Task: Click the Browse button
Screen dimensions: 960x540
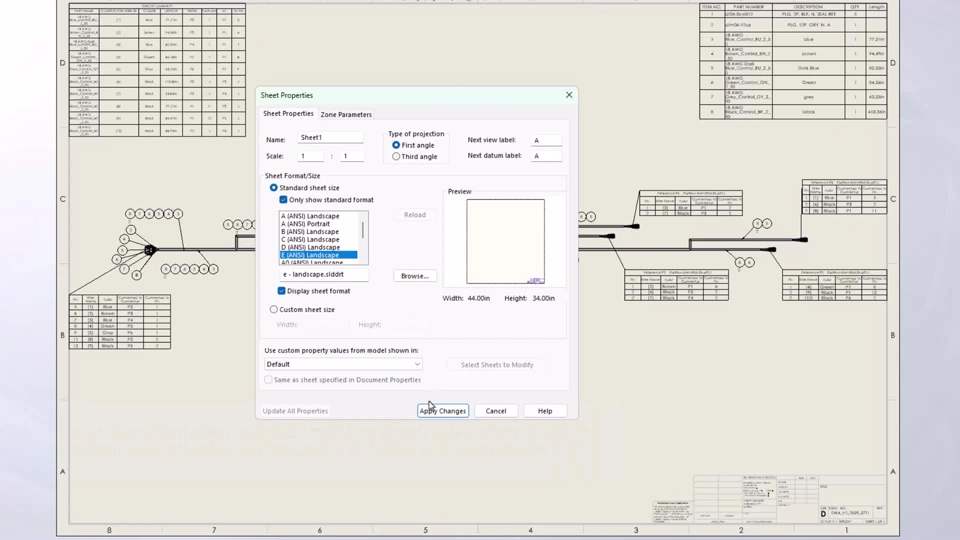Action: [414, 276]
